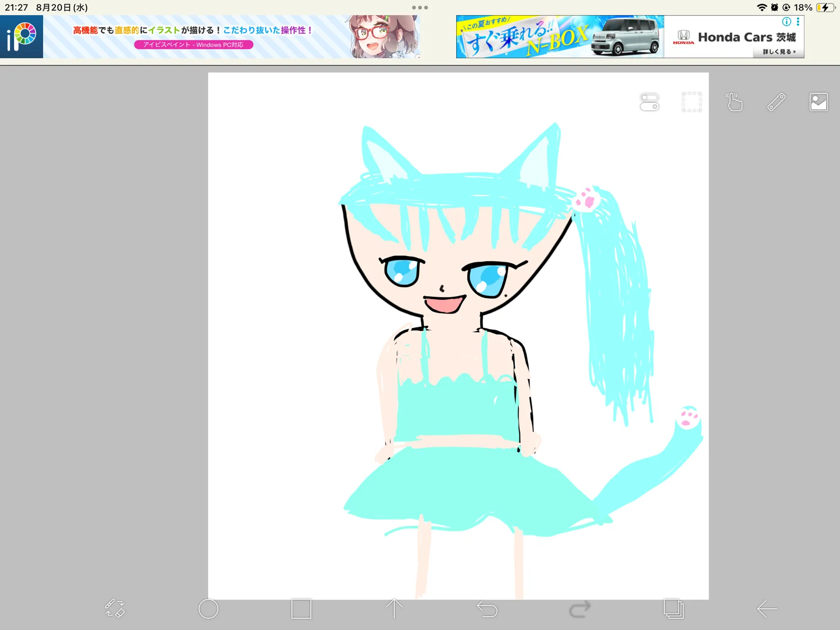840x630 pixels.
Task: Open the ad options vertical dots menu
Action: [x=798, y=22]
